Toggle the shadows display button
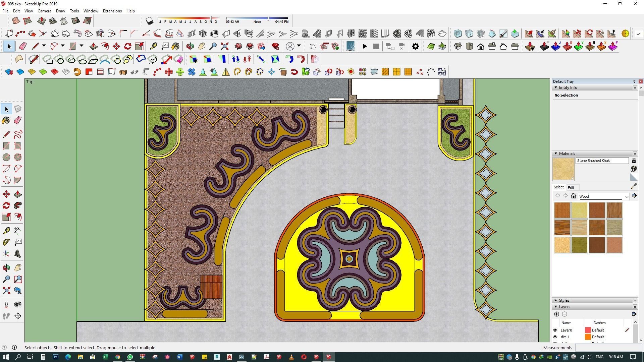The width and height of the screenshot is (644, 362). (x=150, y=21)
